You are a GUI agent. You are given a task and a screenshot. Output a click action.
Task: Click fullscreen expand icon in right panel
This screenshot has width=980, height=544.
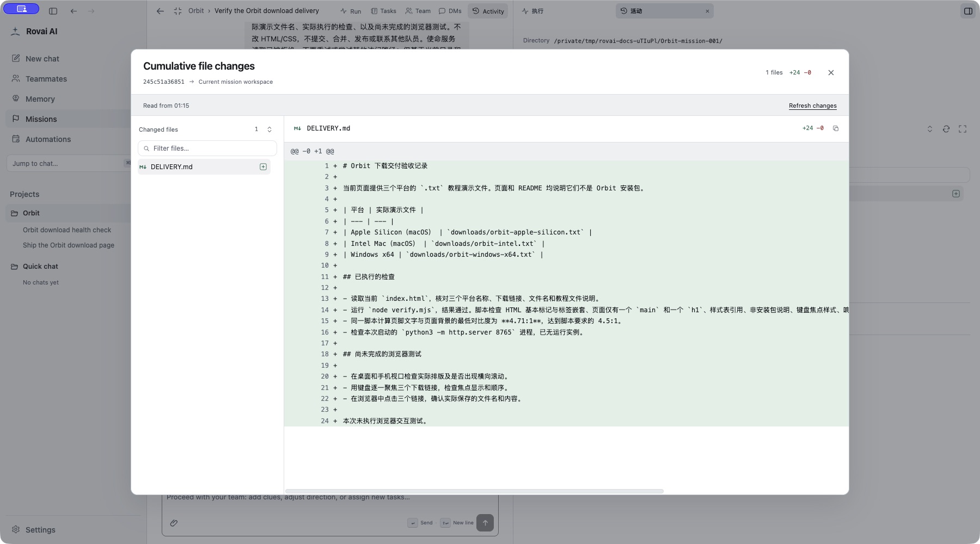tap(963, 129)
